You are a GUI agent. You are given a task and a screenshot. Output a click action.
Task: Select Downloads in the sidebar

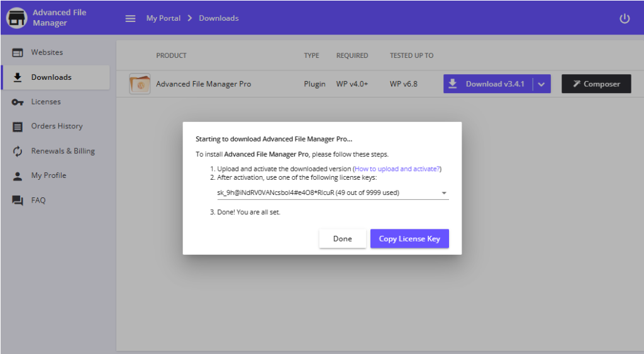click(x=55, y=77)
